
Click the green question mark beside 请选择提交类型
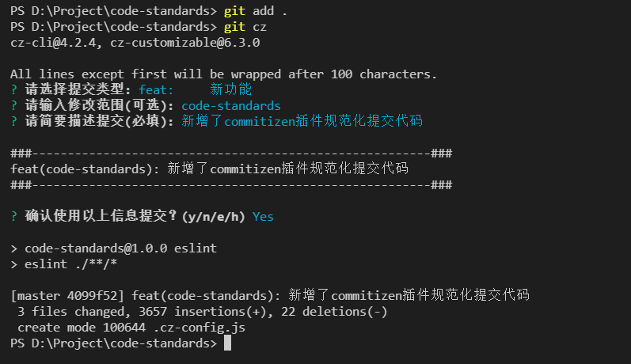pyautogui.click(x=14, y=89)
